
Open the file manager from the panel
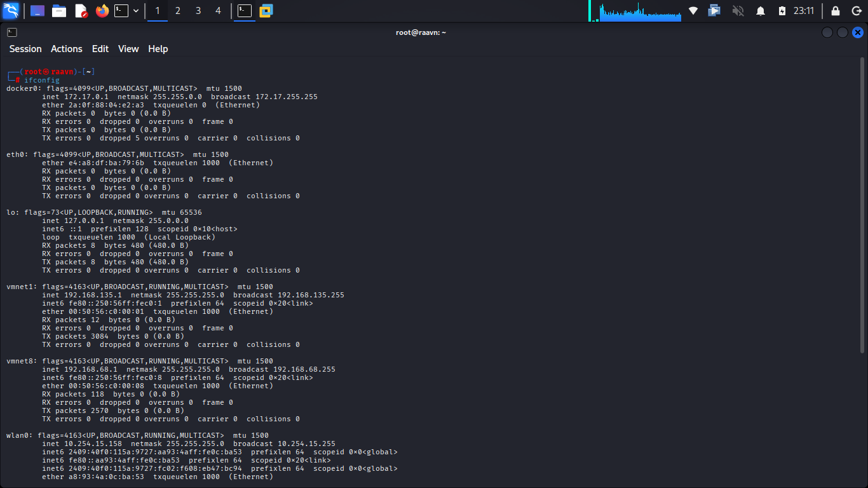(x=59, y=11)
